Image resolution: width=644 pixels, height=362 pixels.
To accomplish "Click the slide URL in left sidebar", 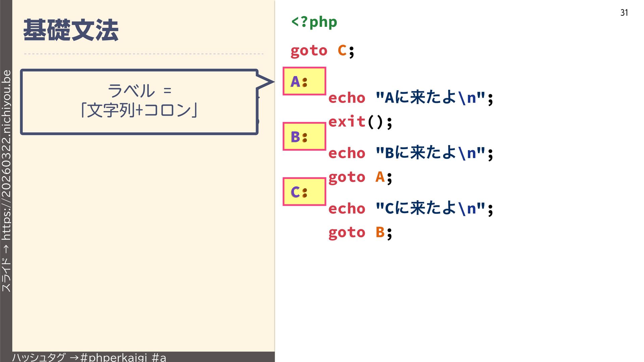I will pos(6,154).
